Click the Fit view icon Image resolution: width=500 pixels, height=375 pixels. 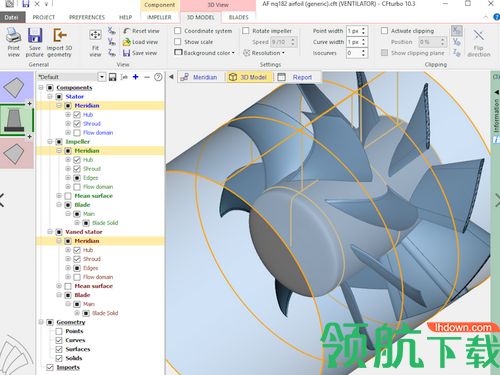pyautogui.click(x=95, y=35)
